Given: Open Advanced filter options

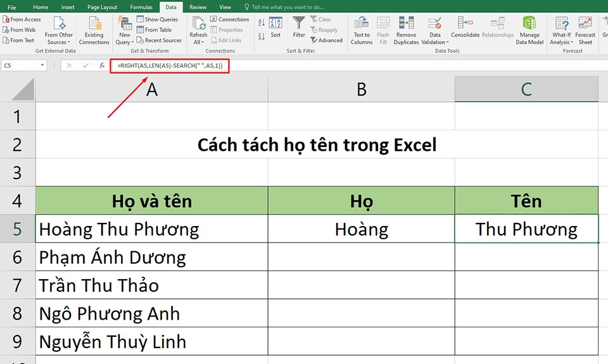Looking at the screenshot, I should pyautogui.click(x=327, y=41).
